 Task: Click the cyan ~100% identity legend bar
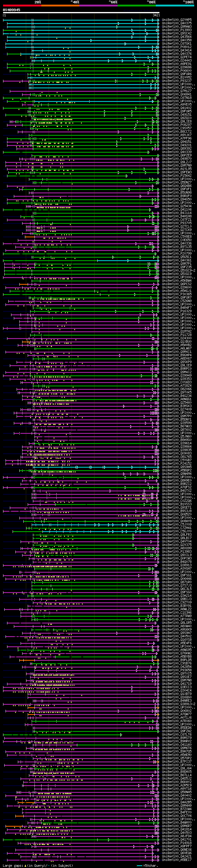[175, 6]
